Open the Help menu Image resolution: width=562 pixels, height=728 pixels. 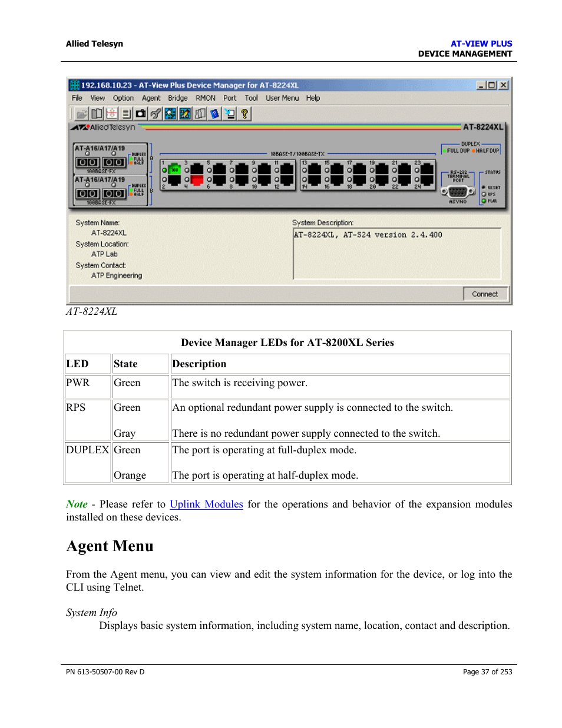pyautogui.click(x=313, y=98)
